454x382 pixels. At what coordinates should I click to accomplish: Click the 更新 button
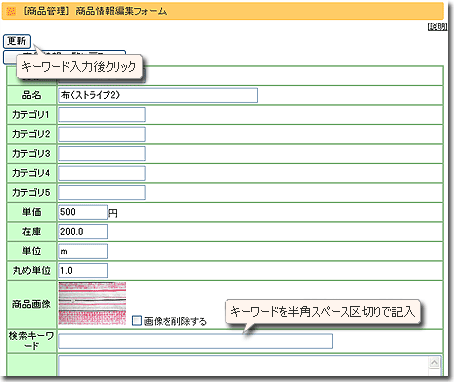click(x=17, y=41)
